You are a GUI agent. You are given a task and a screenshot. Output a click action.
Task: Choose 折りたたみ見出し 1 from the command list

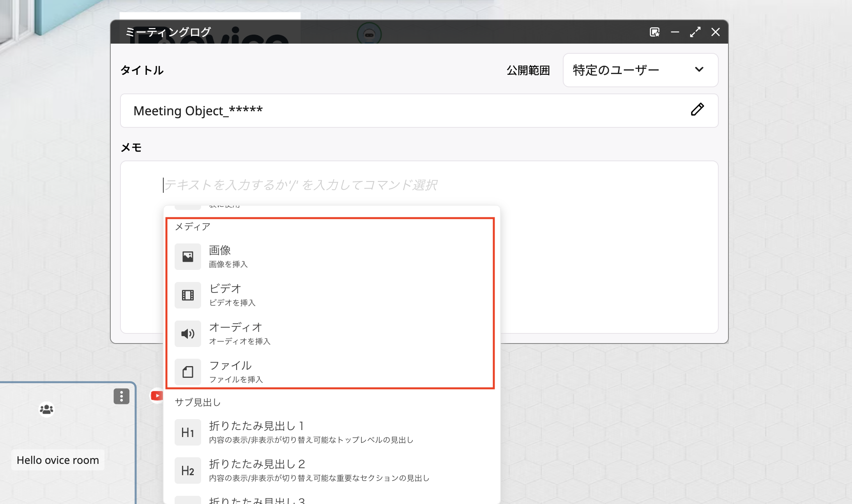331,432
